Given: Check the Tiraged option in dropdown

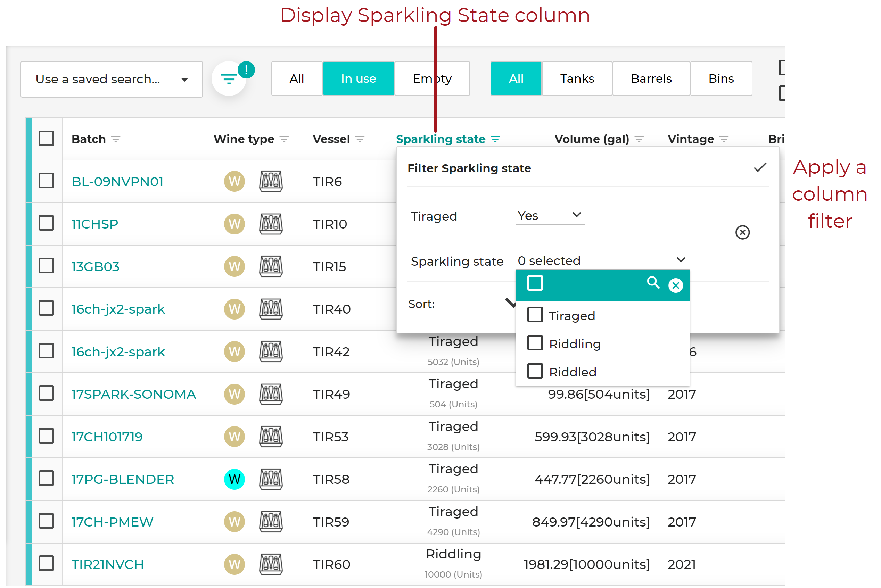Looking at the screenshot, I should pyautogui.click(x=535, y=315).
